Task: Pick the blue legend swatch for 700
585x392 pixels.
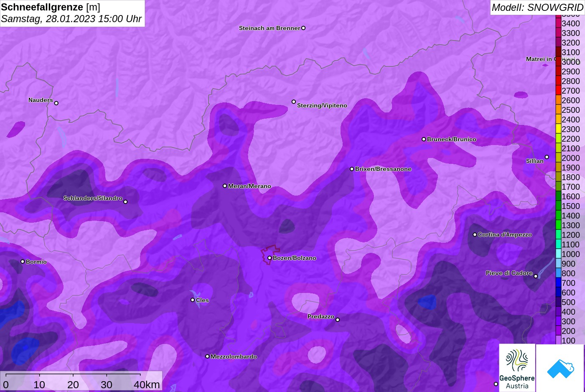Action: pos(558,283)
